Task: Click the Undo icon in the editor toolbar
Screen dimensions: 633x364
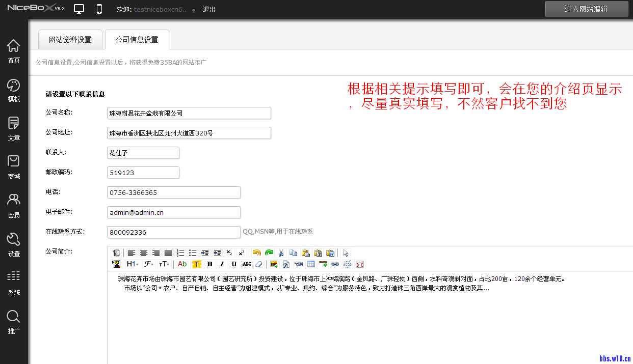Action: pyautogui.click(x=256, y=253)
